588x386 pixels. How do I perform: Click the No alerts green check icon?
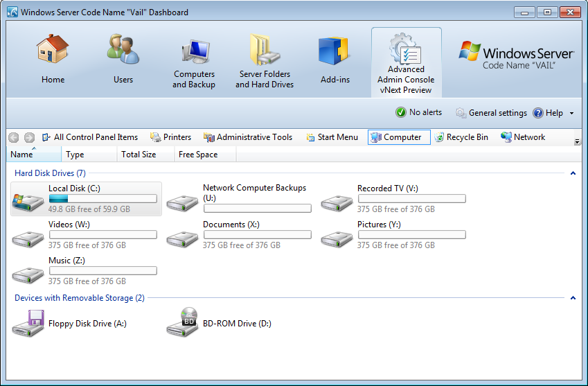coord(401,112)
